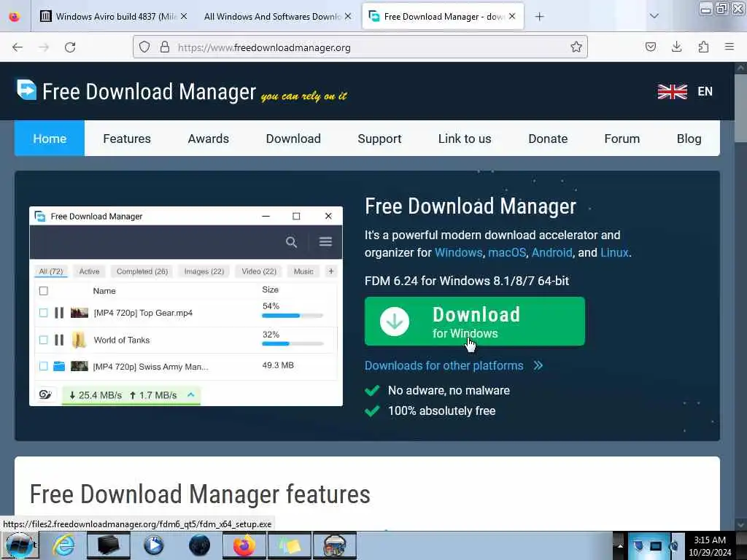Open the Download menu item
747x560 pixels.
(x=293, y=139)
